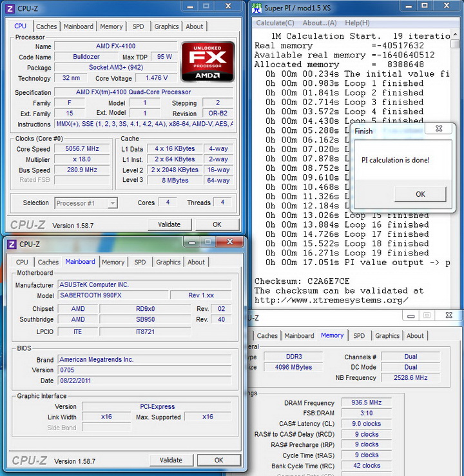Click the Bus Speed value 280.9 MHz

point(82,170)
